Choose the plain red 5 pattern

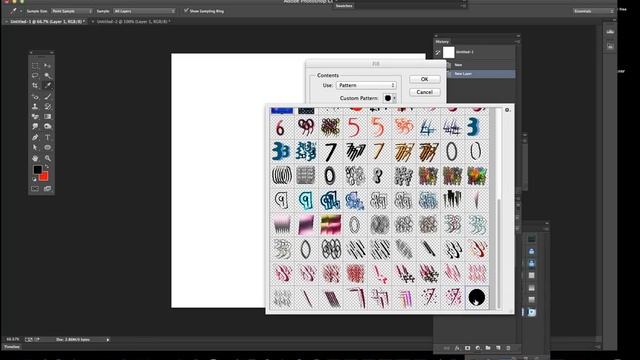pyautogui.click(x=355, y=127)
